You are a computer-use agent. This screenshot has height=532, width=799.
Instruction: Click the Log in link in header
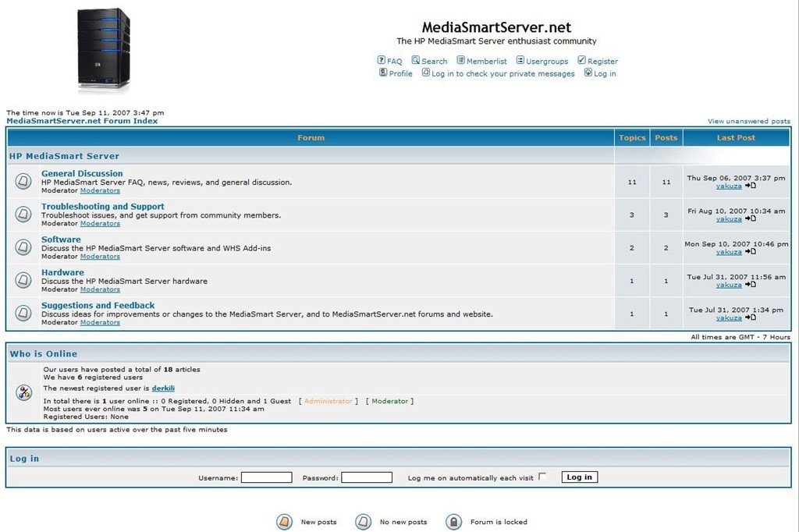click(x=605, y=73)
